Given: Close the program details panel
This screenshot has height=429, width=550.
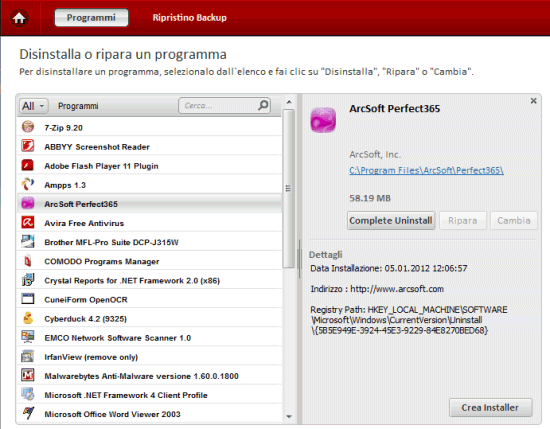Looking at the screenshot, I should point(534,101).
